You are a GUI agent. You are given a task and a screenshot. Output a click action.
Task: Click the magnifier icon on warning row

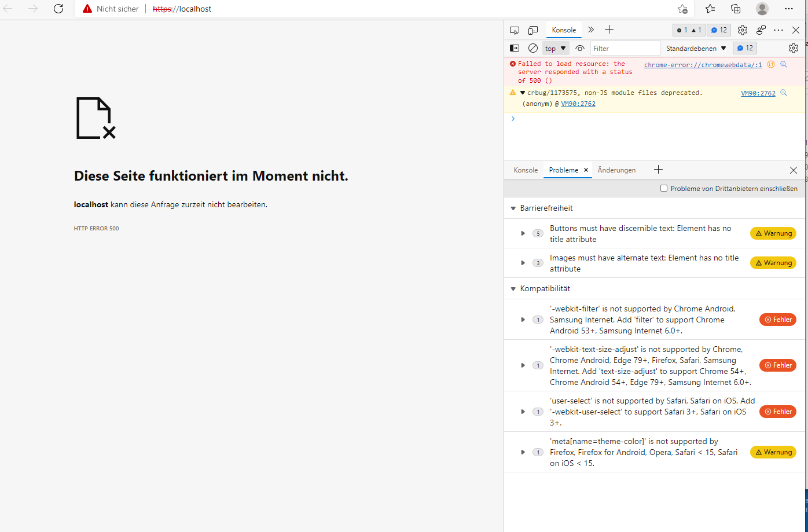[784, 93]
